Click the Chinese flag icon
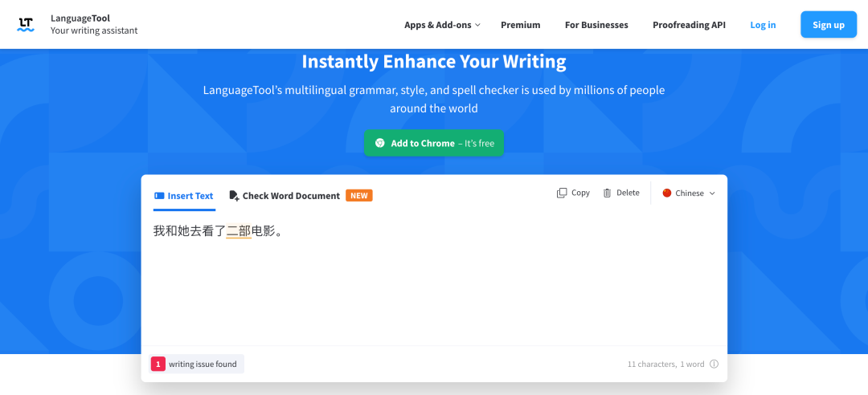The width and height of the screenshot is (868, 395). pyautogui.click(x=667, y=193)
